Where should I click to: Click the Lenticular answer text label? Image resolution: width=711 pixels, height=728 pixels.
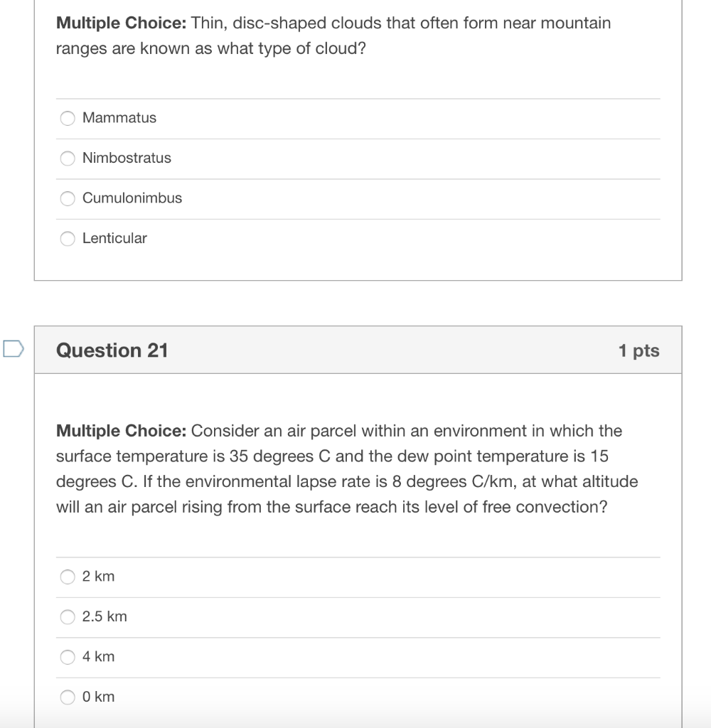[x=114, y=239]
